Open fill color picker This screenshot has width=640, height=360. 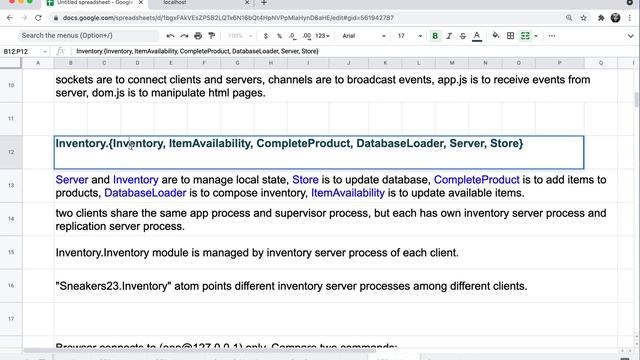(496, 36)
